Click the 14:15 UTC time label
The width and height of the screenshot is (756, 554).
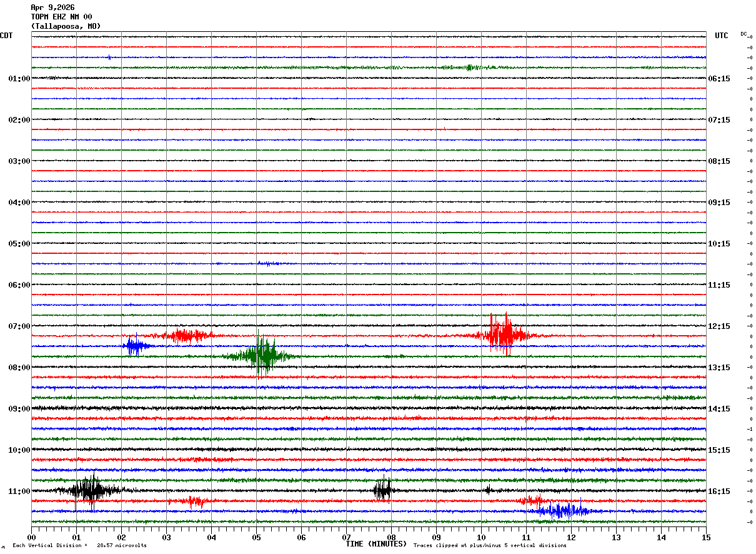(719, 409)
